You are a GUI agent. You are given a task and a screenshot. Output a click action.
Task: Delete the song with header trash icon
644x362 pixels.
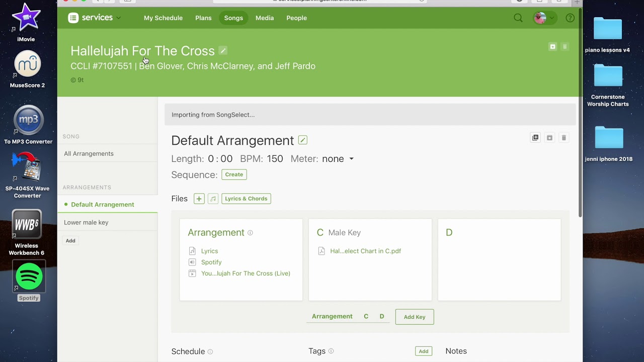pos(565,47)
